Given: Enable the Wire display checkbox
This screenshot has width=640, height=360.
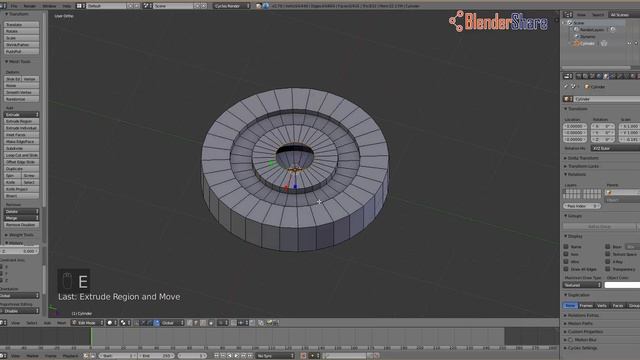Looking at the screenshot, I should (566, 261).
